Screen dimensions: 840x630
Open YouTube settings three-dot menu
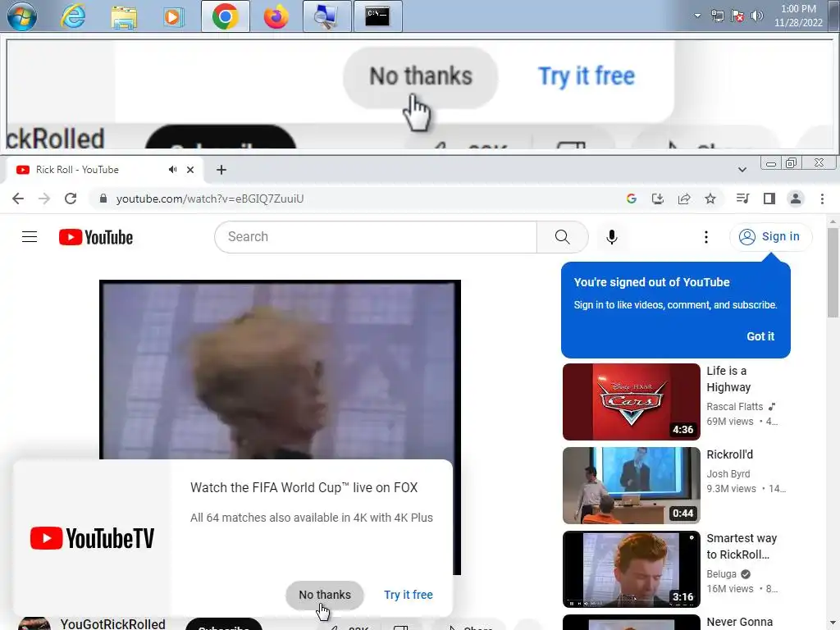706,237
